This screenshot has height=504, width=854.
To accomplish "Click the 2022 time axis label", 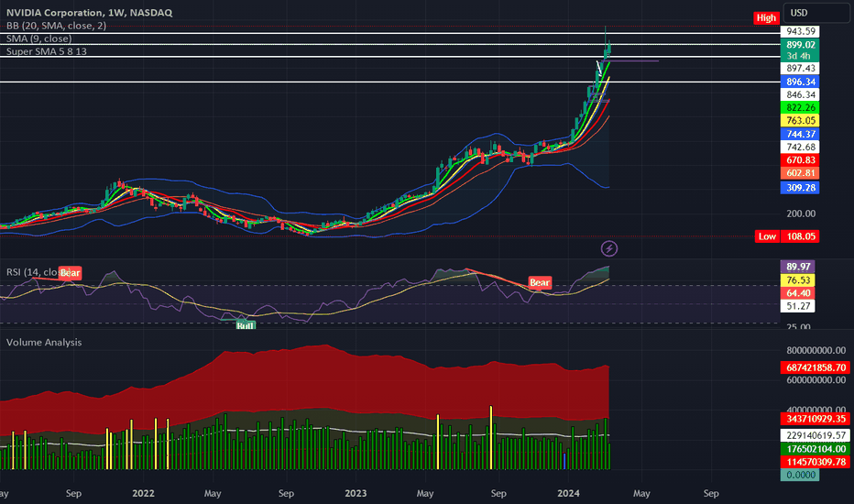I will coord(143,493).
